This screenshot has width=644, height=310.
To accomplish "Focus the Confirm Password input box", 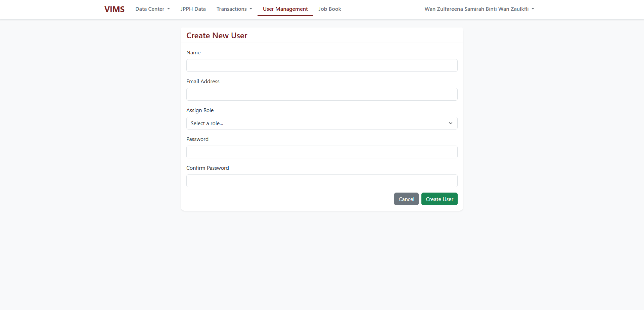I will tap(322, 181).
